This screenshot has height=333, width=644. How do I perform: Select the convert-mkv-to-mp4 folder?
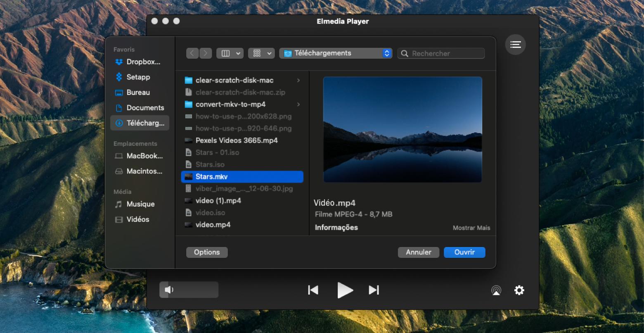click(242, 105)
